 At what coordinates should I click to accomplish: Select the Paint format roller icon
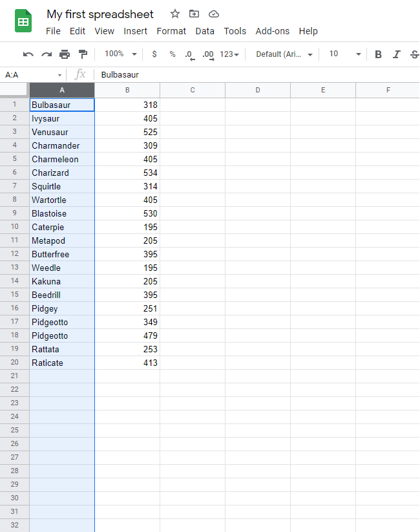[x=83, y=54]
